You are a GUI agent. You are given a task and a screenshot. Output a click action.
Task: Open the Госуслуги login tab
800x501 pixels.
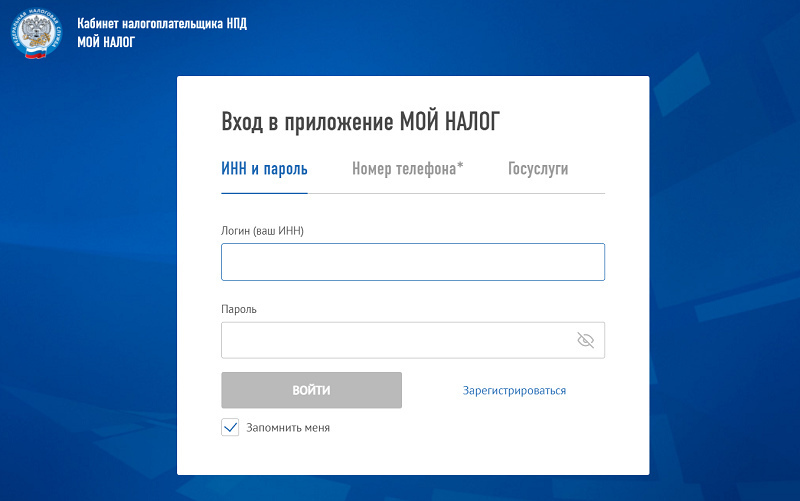click(x=538, y=169)
